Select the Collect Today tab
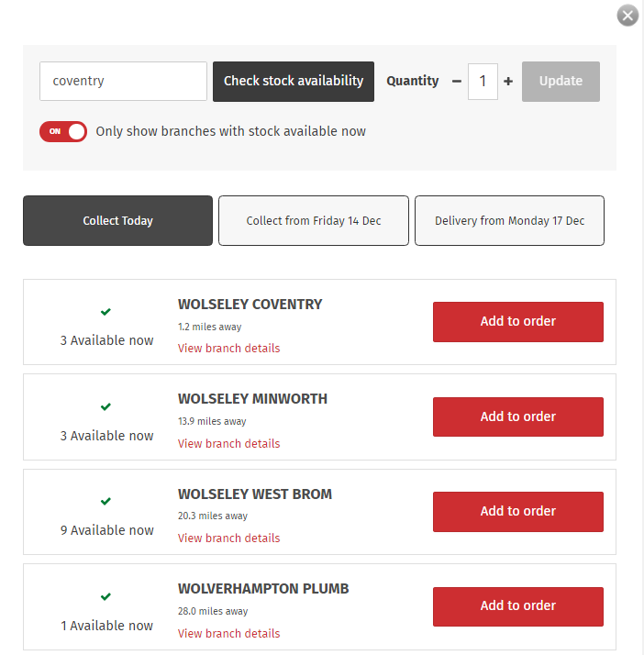 (x=117, y=220)
